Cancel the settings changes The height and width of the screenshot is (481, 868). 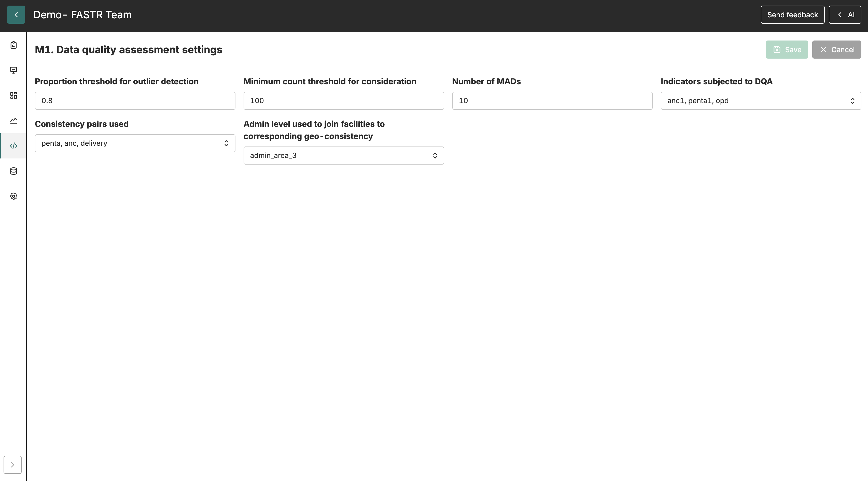(837, 50)
